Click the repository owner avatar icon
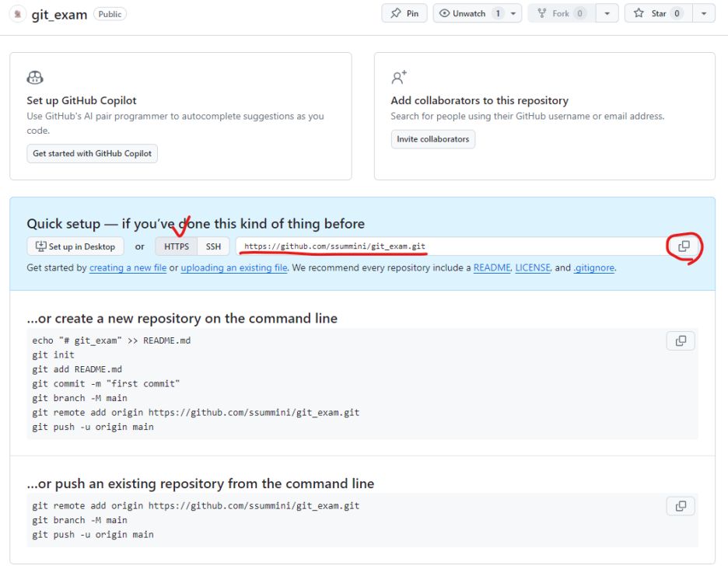 pyautogui.click(x=18, y=14)
